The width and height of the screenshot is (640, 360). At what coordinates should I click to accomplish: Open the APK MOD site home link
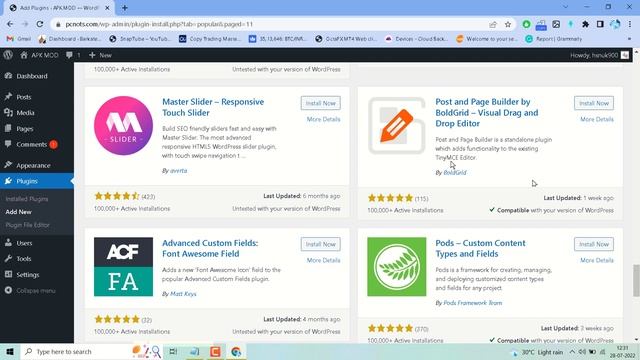pos(39,55)
